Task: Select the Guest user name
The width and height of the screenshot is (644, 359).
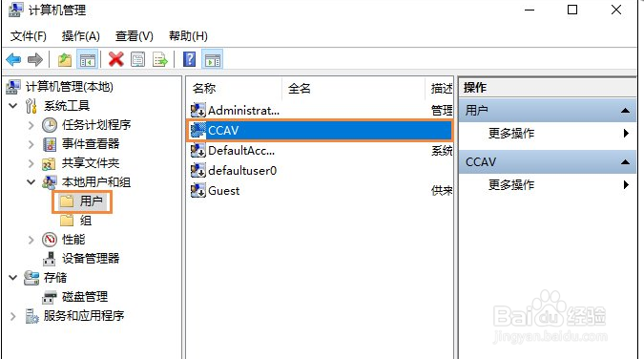Action: [x=224, y=190]
